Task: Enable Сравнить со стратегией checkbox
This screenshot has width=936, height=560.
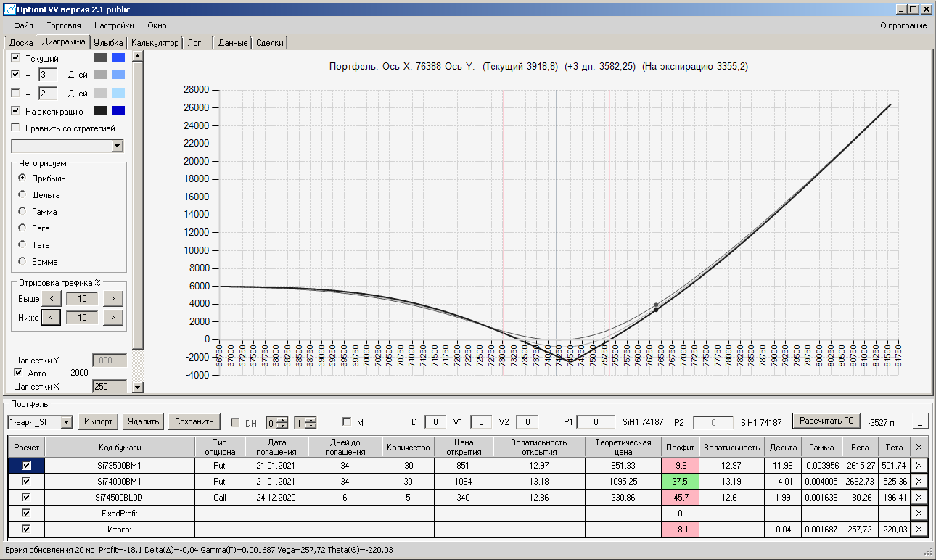Action: [16, 128]
